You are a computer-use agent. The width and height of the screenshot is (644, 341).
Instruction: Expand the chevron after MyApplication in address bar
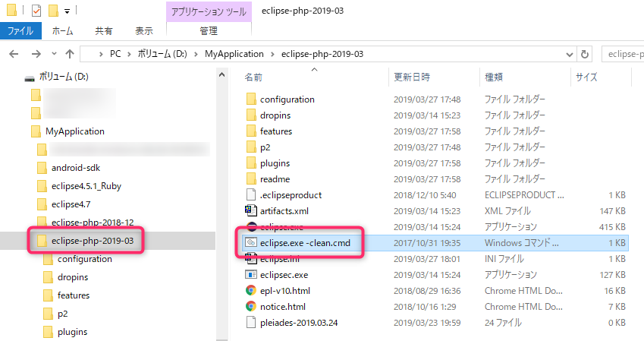[x=272, y=54]
